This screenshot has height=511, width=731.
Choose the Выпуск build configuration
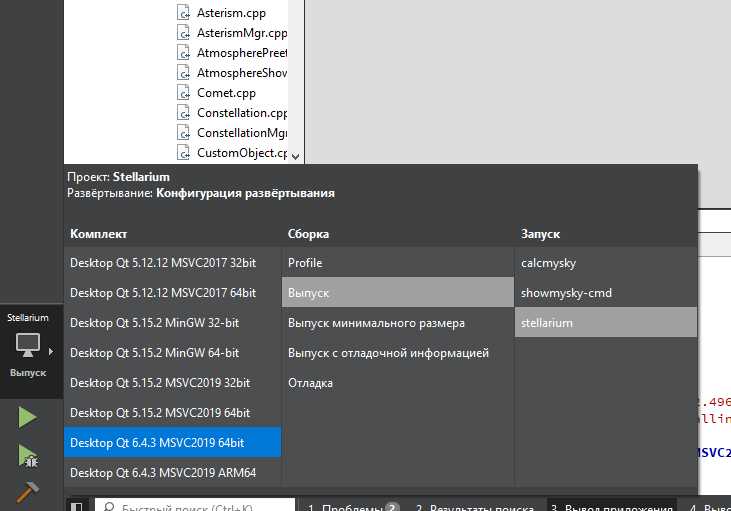[x=398, y=293]
